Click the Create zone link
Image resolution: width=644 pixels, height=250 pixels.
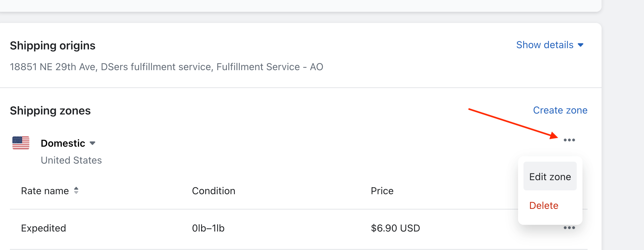560,110
